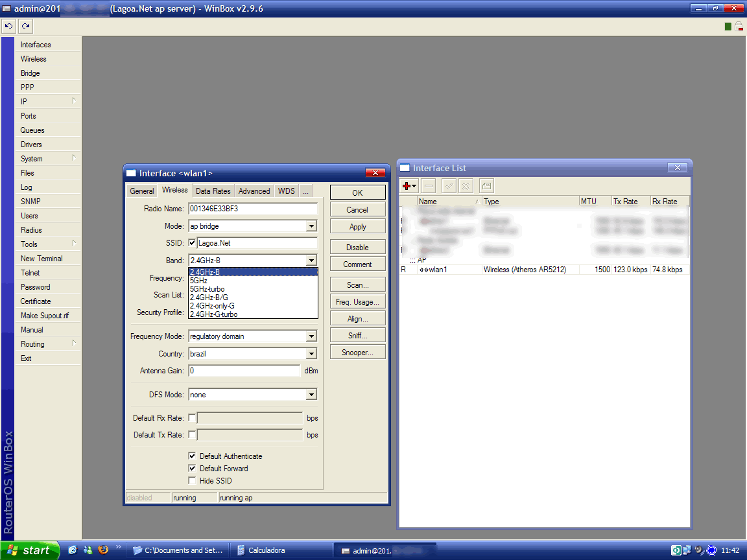Open Firefox from quick launch
747x560 pixels.
(103, 550)
